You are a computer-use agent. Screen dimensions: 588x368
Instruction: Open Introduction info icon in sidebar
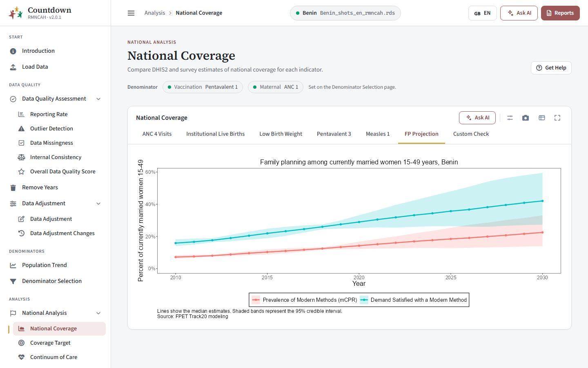pos(13,51)
